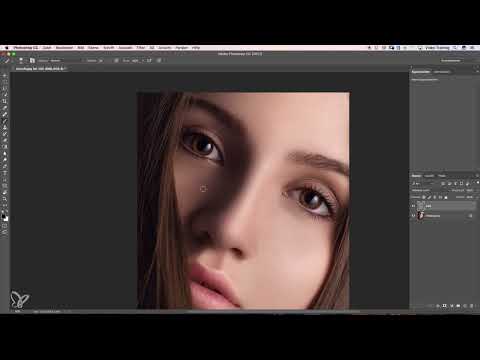Change screen mode from toolbar bottom

[x=5, y=233]
